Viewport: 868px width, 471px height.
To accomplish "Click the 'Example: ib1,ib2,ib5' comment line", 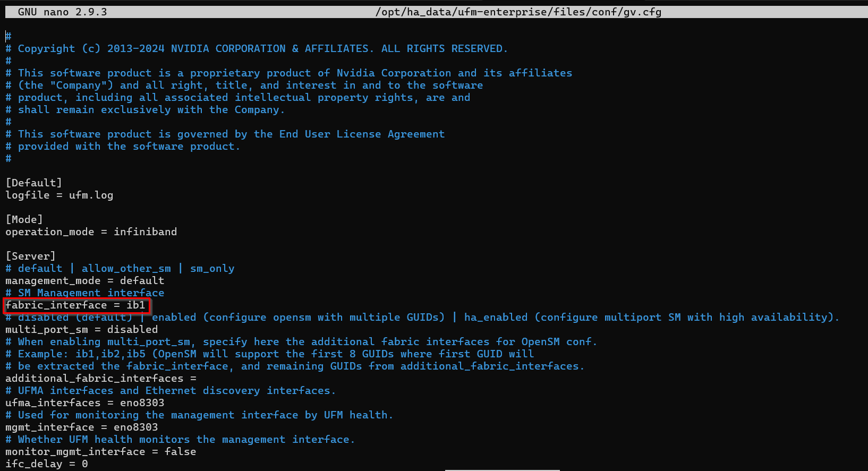I will [270, 354].
